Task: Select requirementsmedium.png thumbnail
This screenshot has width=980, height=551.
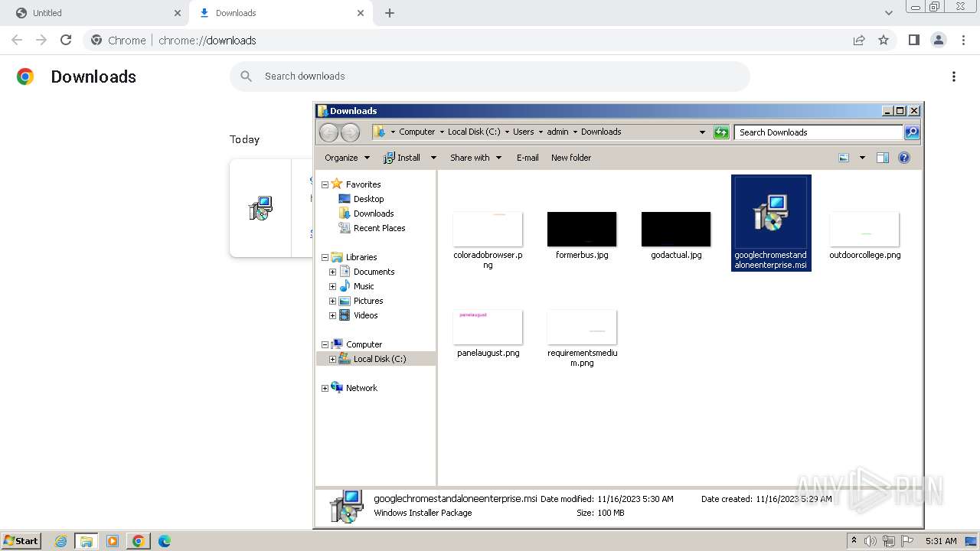Action: tap(582, 327)
